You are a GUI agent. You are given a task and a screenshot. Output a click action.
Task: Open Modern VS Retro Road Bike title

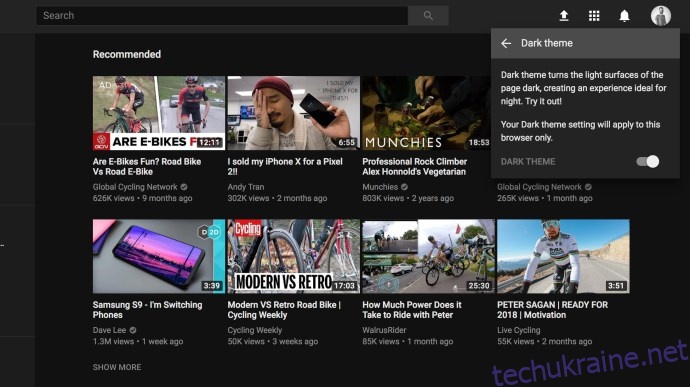pos(284,310)
